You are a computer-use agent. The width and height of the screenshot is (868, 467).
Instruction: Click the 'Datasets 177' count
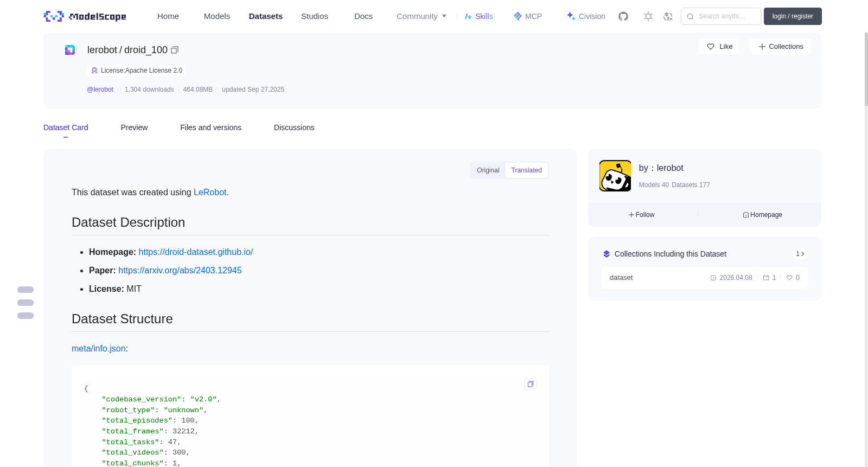pos(691,185)
